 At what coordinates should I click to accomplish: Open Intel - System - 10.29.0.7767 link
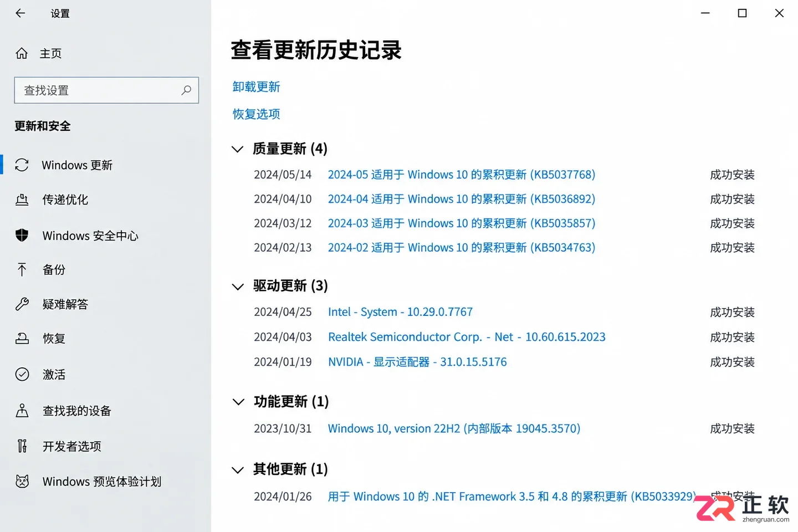pyautogui.click(x=400, y=312)
